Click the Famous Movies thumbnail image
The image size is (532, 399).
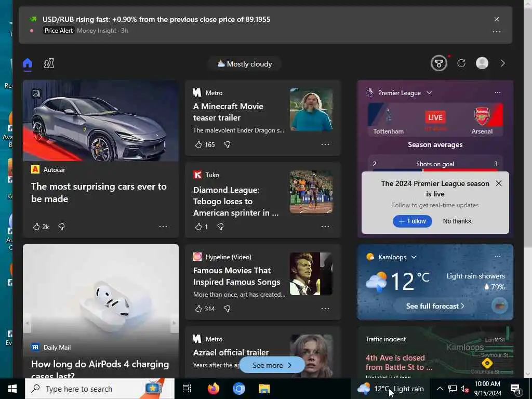311,274
